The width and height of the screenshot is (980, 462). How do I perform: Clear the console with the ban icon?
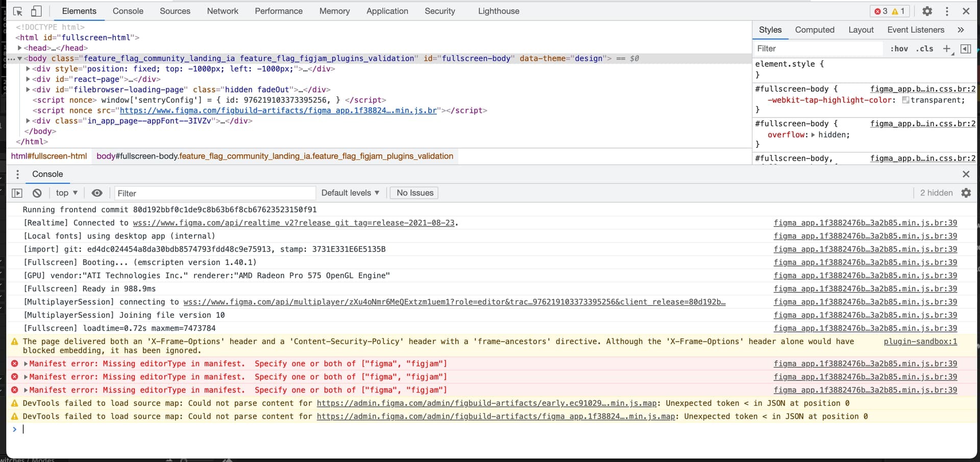point(37,193)
